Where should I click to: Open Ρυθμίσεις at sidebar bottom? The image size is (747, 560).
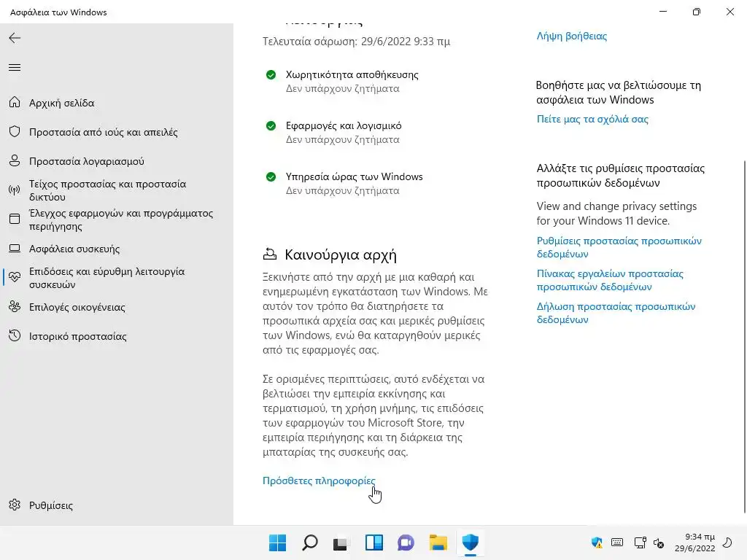point(50,505)
